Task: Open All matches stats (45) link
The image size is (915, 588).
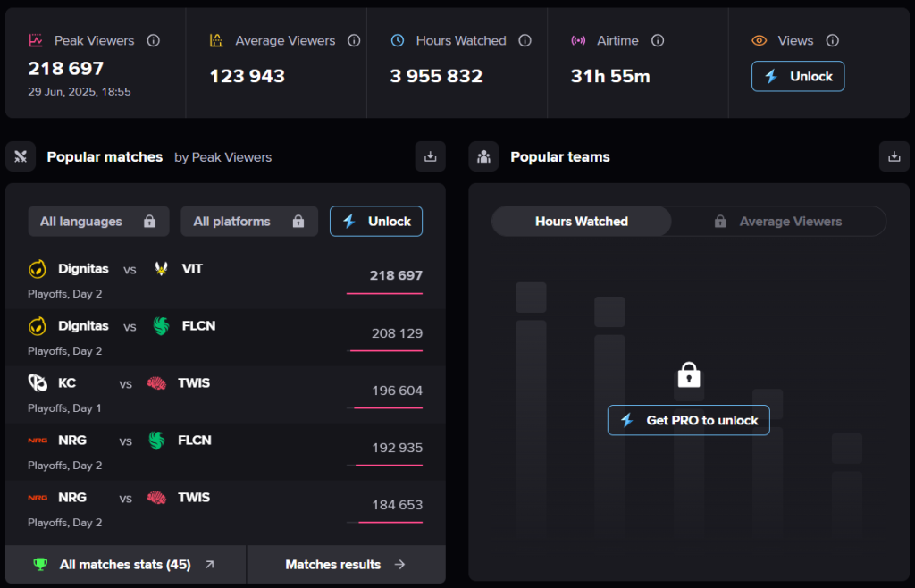Action: tap(125, 565)
